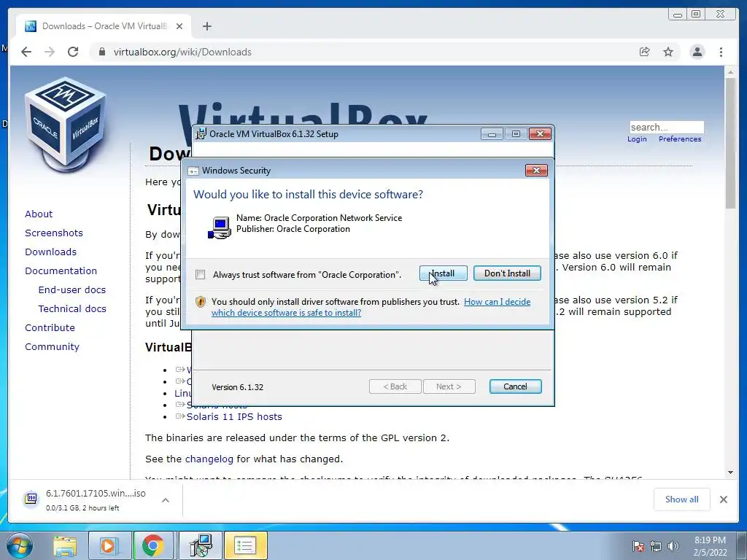Click the VirtualBox cube logo
The width and height of the screenshot is (747, 560).
click(x=66, y=124)
